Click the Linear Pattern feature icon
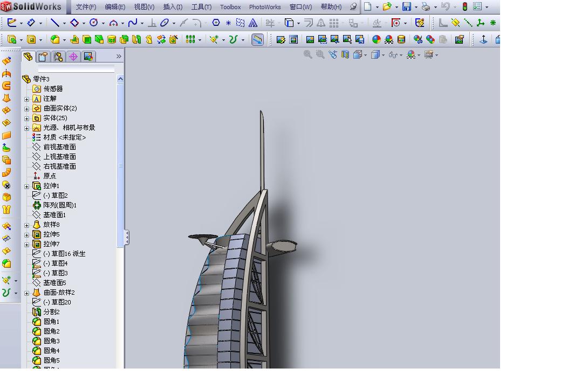This screenshot has width=588, height=382. tap(190, 39)
